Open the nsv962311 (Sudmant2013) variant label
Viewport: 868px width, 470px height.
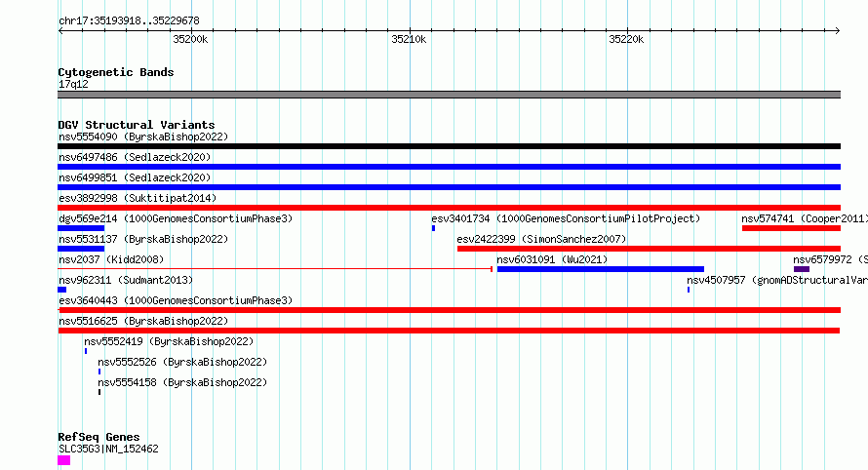126,280
